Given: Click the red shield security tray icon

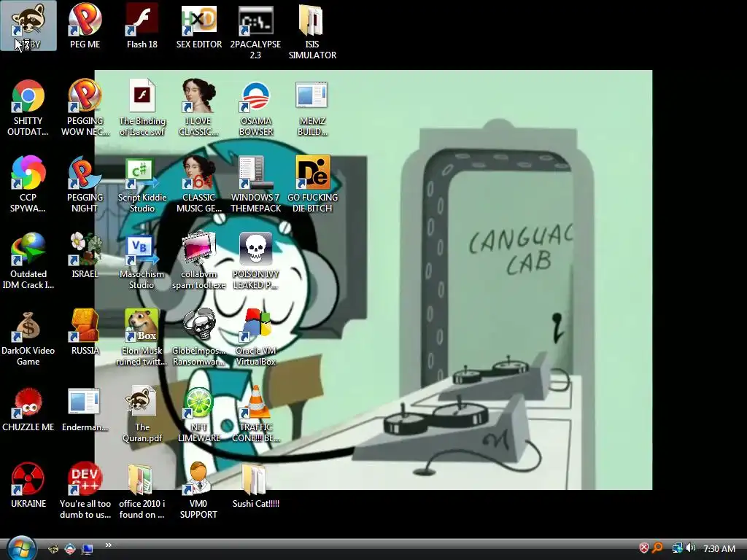Looking at the screenshot, I should (x=643, y=548).
